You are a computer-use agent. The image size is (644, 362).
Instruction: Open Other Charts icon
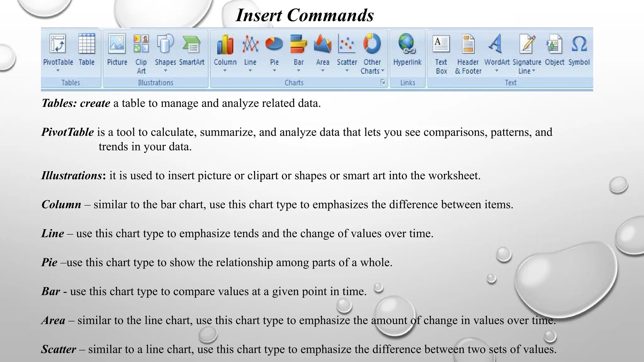pyautogui.click(x=372, y=44)
